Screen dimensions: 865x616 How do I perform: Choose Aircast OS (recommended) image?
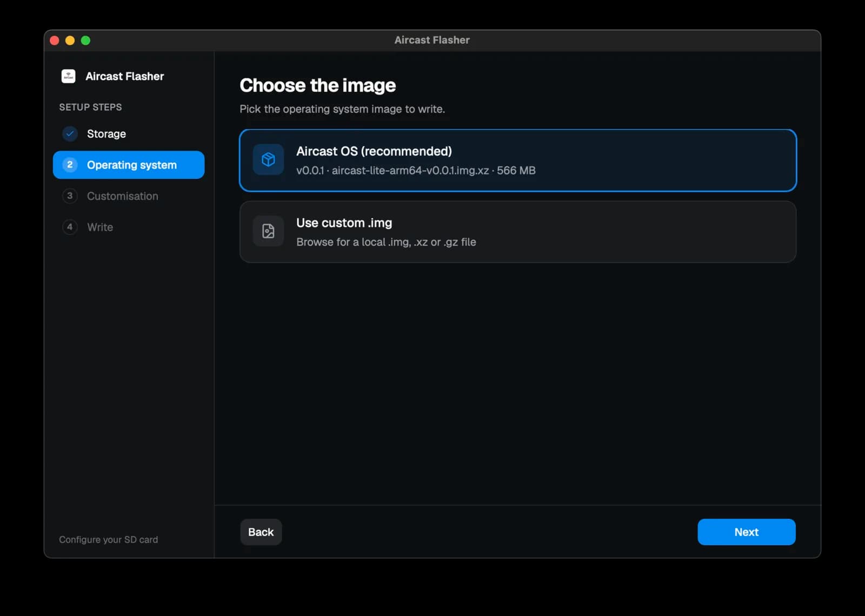pos(518,160)
